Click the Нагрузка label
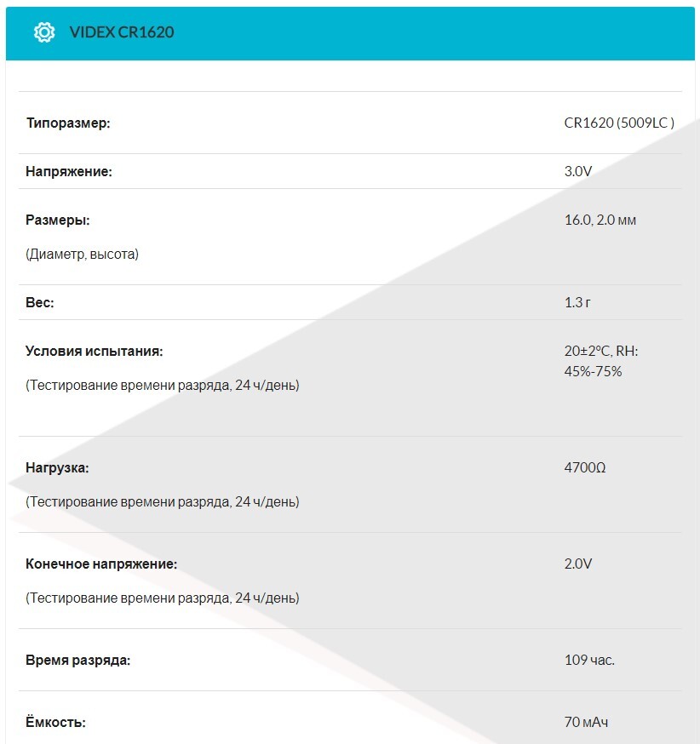 tap(57, 468)
